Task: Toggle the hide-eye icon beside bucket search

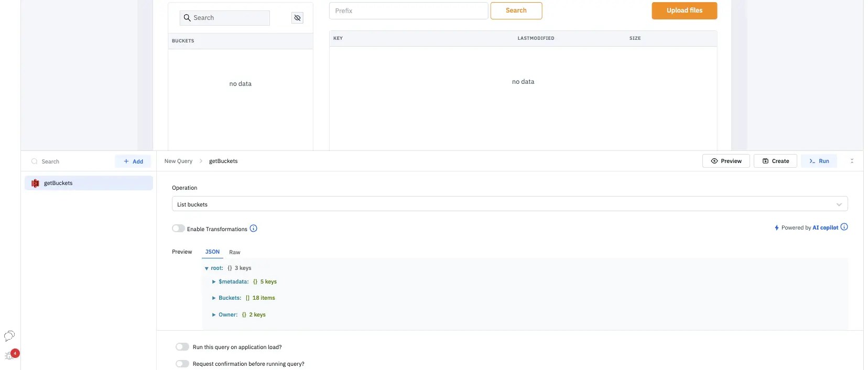Action: click(x=297, y=18)
